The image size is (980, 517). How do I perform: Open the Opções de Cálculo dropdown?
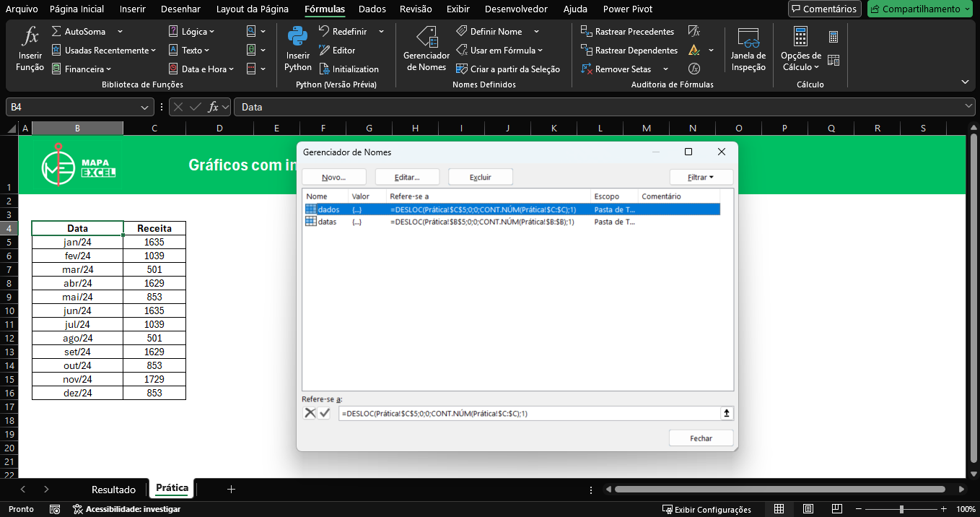click(x=801, y=49)
